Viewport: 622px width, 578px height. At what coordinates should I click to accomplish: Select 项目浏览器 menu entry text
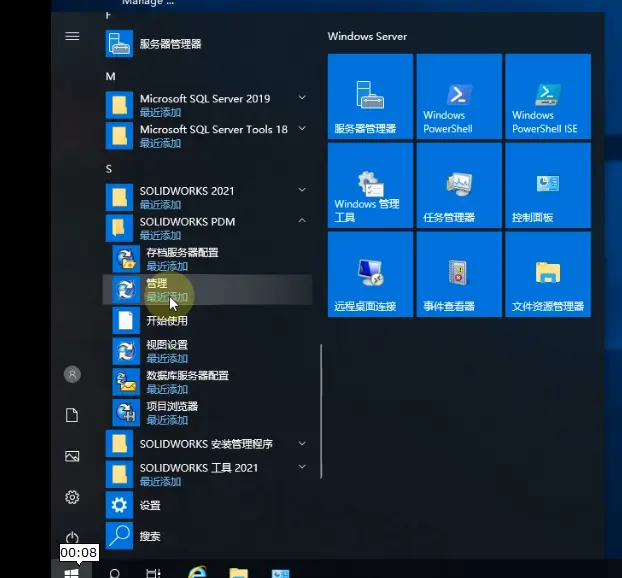coord(172,406)
